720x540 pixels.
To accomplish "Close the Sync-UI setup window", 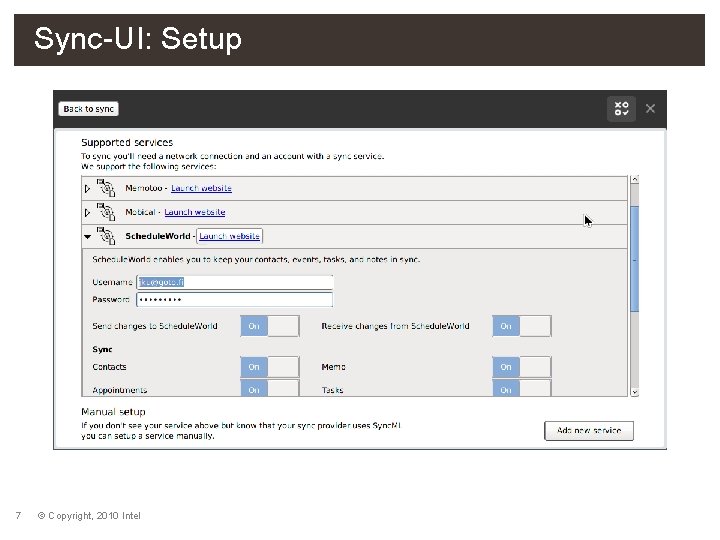I will click(650, 109).
